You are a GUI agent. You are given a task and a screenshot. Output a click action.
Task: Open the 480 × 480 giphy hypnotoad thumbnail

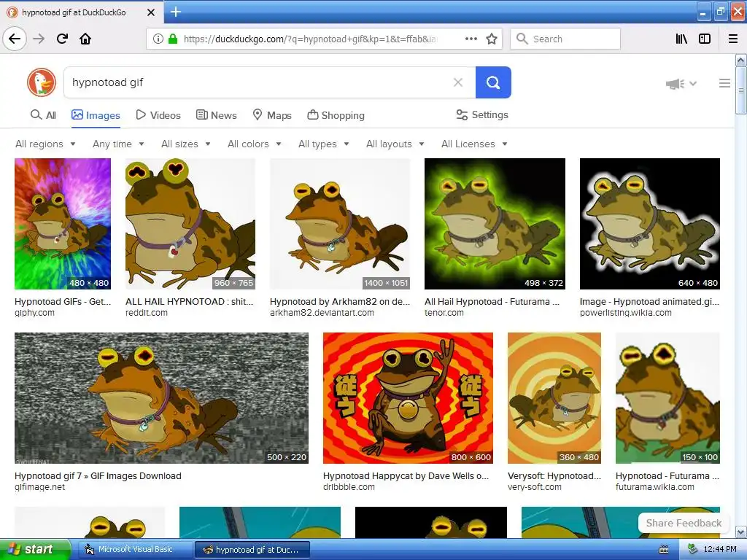coord(63,224)
